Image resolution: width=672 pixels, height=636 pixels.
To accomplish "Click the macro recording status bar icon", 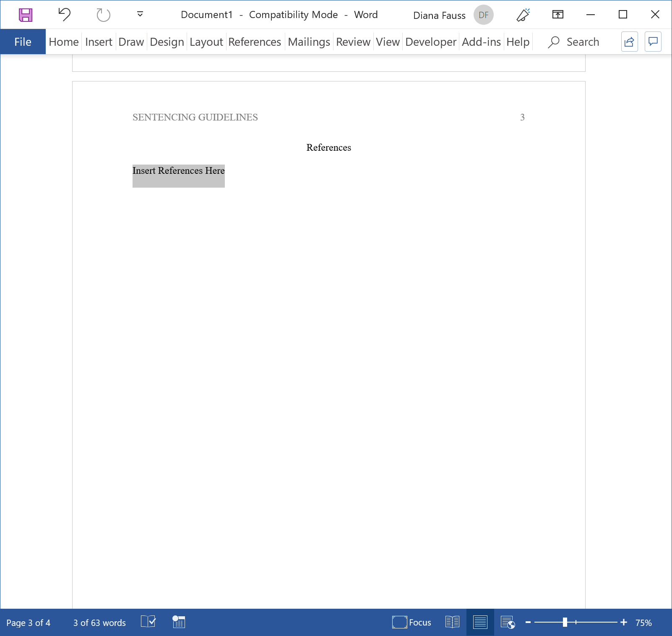I will point(178,623).
